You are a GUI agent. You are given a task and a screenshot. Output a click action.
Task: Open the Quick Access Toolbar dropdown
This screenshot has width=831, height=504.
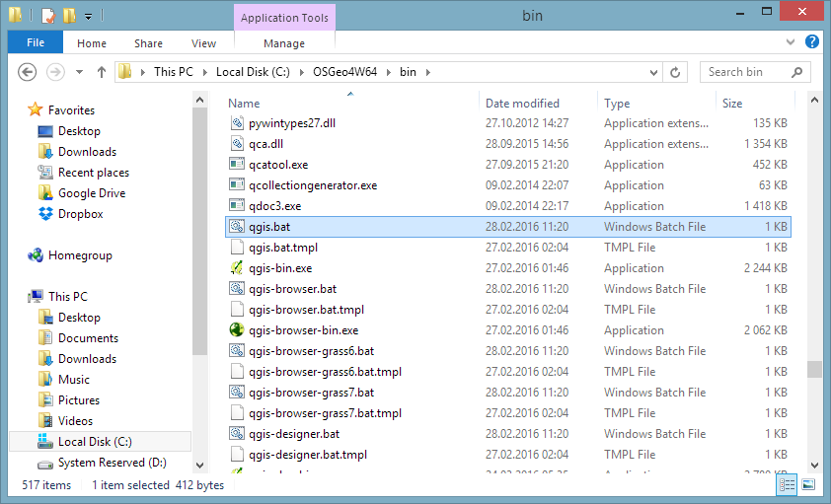(x=88, y=16)
